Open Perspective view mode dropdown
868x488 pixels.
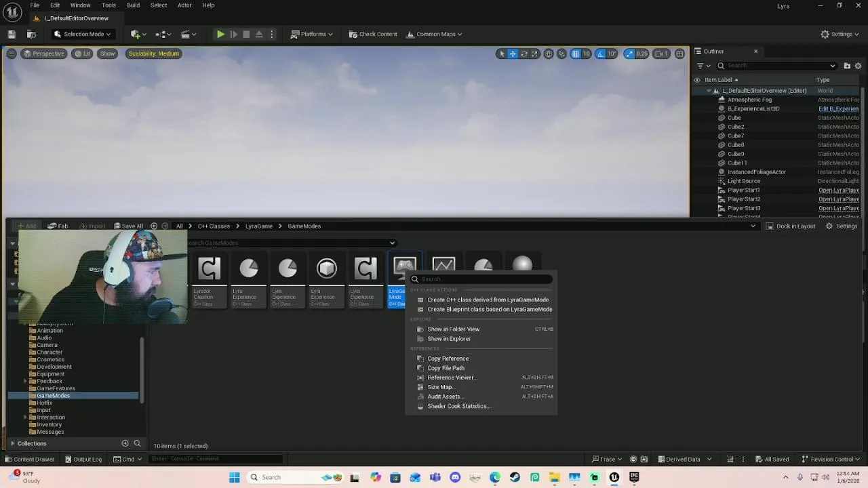pos(43,54)
